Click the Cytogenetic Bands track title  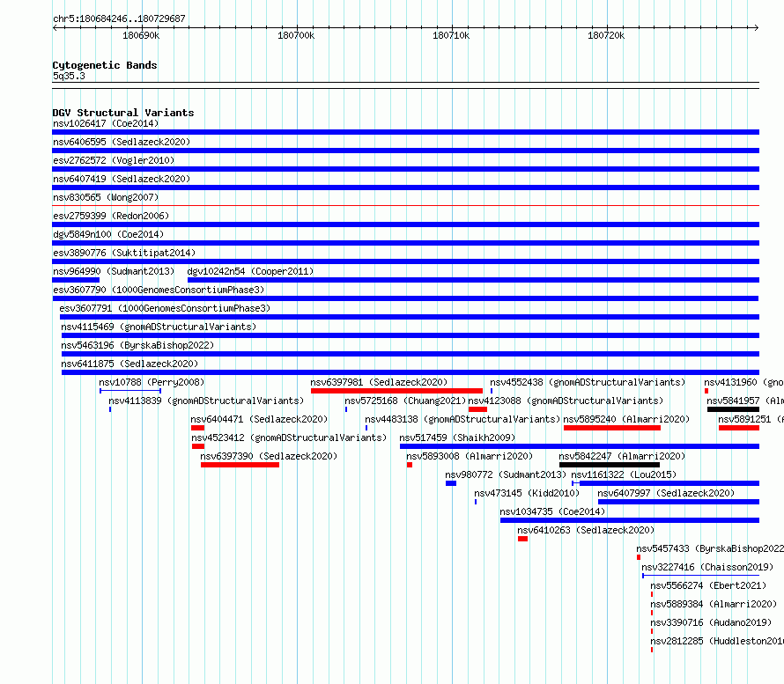(105, 65)
